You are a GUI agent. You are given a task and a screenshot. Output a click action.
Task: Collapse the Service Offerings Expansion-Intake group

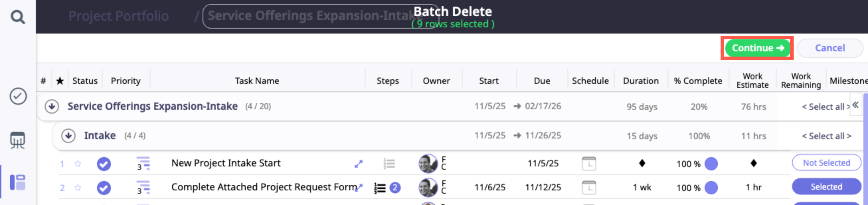pos(51,106)
